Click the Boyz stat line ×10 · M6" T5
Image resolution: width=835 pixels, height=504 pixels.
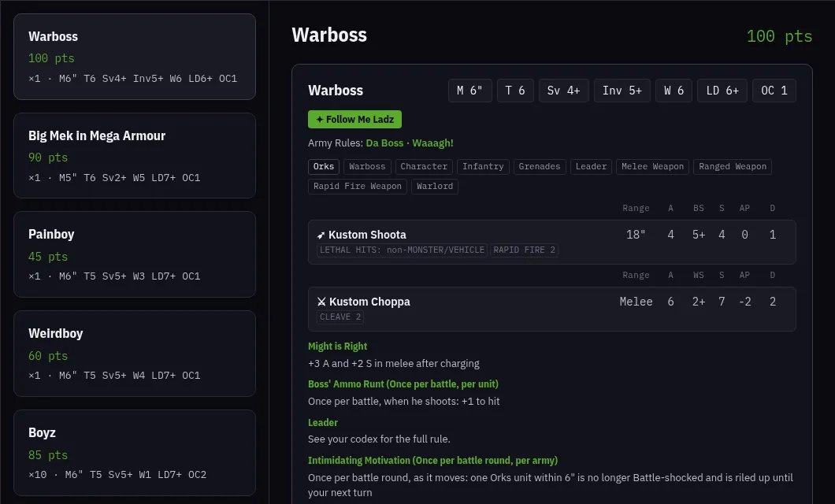[x=117, y=474]
